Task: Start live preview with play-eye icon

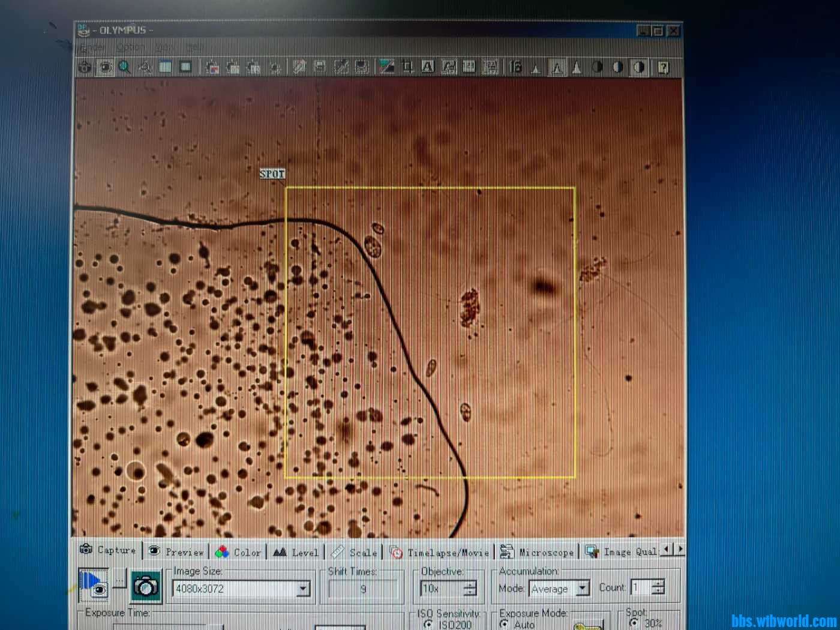Action: (94, 584)
